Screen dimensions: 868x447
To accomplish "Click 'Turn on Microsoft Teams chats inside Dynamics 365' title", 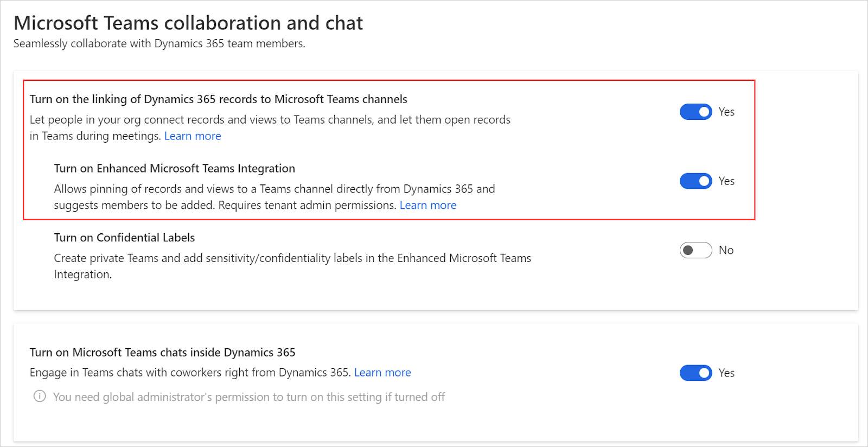I will click(x=162, y=353).
